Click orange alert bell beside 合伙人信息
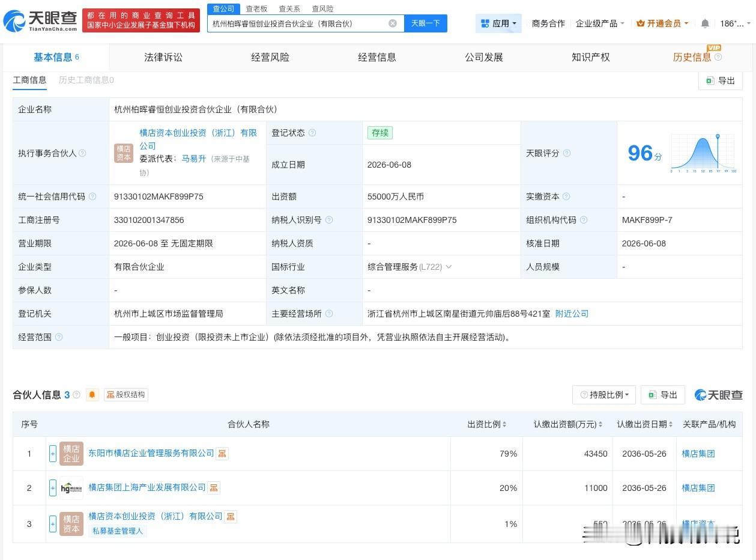This screenshot has height=560, width=756. tap(92, 395)
